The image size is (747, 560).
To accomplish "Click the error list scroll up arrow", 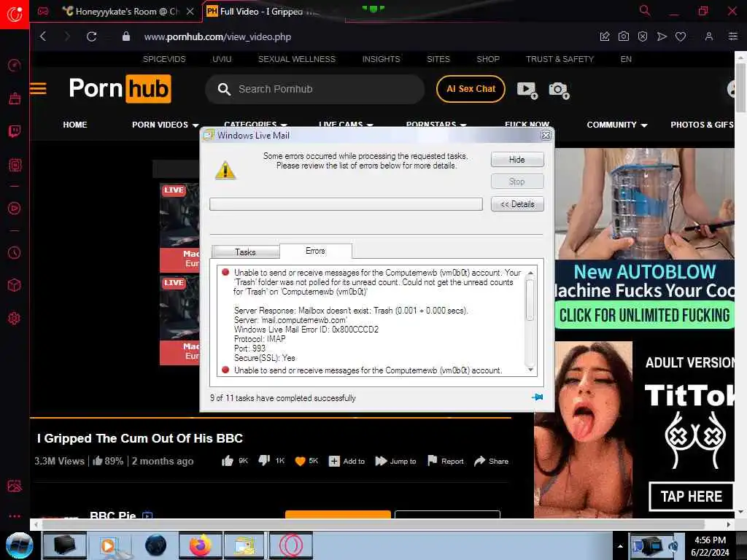I will (530, 273).
